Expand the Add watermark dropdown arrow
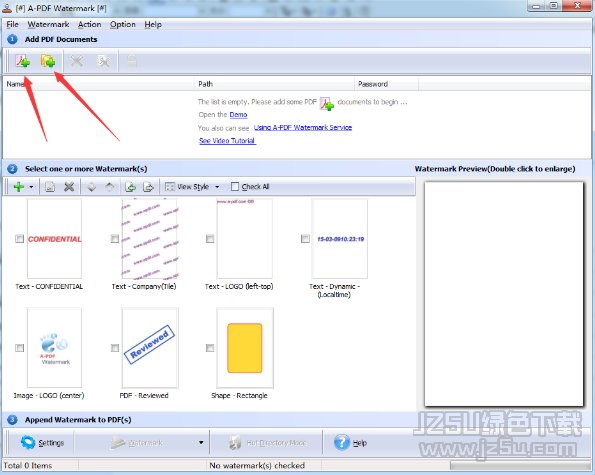Image resolution: width=595 pixels, height=475 pixels. (31, 187)
